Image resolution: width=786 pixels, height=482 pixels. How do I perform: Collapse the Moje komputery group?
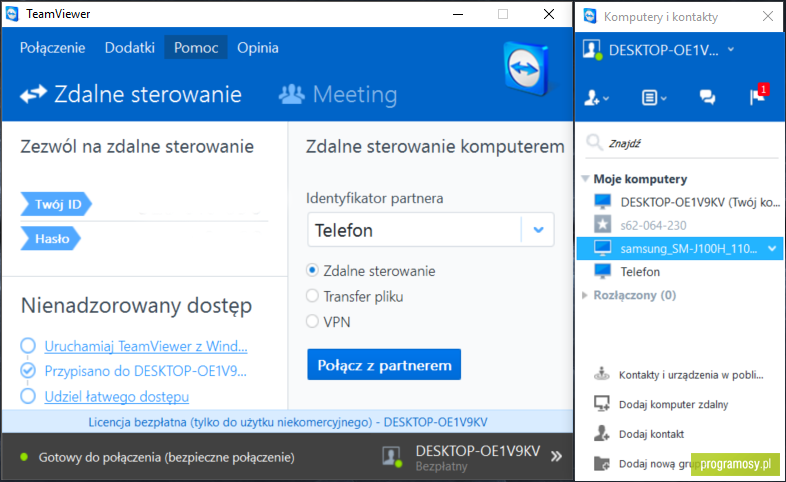click(x=584, y=179)
